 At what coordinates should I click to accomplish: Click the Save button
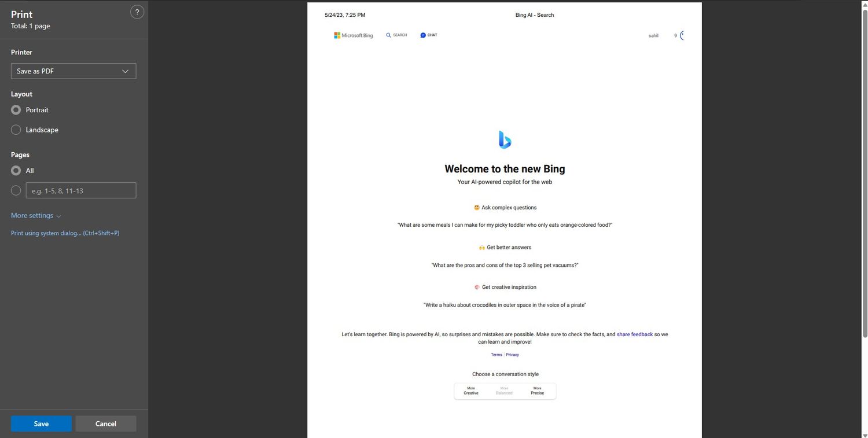pos(41,424)
